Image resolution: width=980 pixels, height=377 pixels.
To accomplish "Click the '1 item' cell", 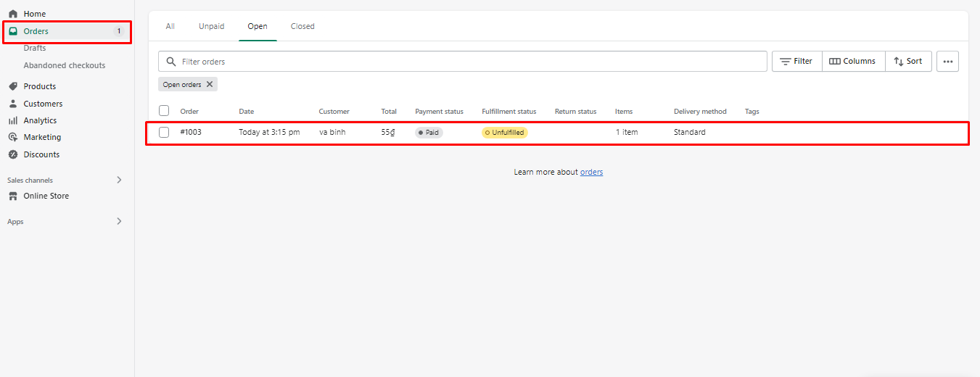I will point(627,132).
